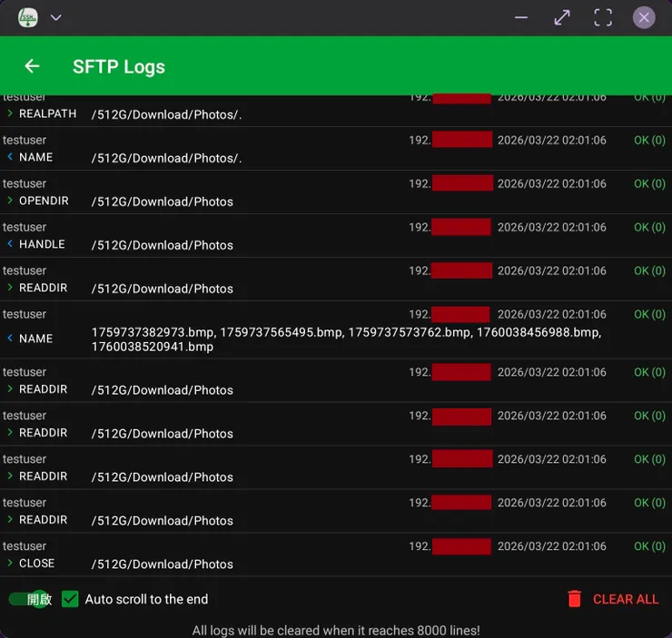Select the HANDLE command label

(42, 244)
